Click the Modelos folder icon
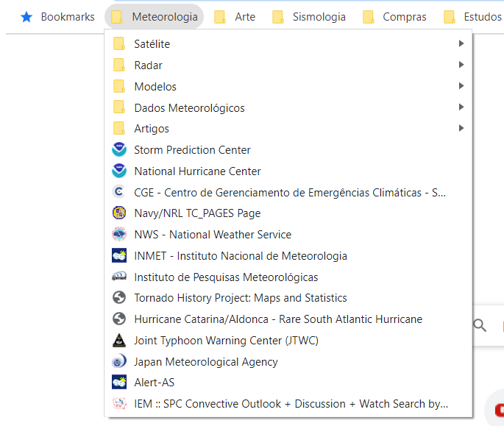Viewport: 504px width, 426px height. pos(119,86)
